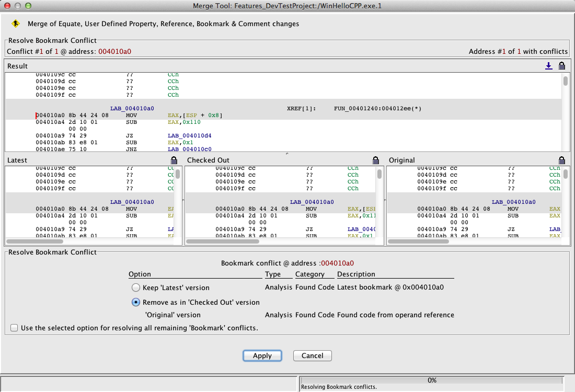Toggle the lock icon on Result panel
The height and width of the screenshot is (392, 575).
561,66
